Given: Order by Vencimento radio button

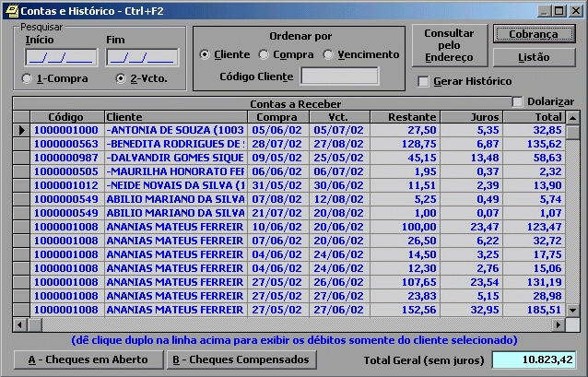Looking at the screenshot, I should pyautogui.click(x=329, y=54).
